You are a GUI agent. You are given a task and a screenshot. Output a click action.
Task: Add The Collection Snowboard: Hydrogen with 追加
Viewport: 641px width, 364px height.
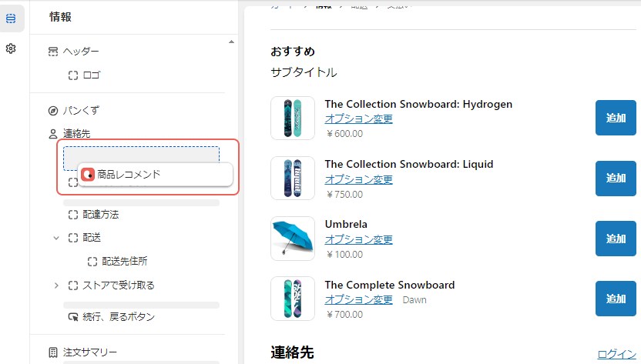616,118
